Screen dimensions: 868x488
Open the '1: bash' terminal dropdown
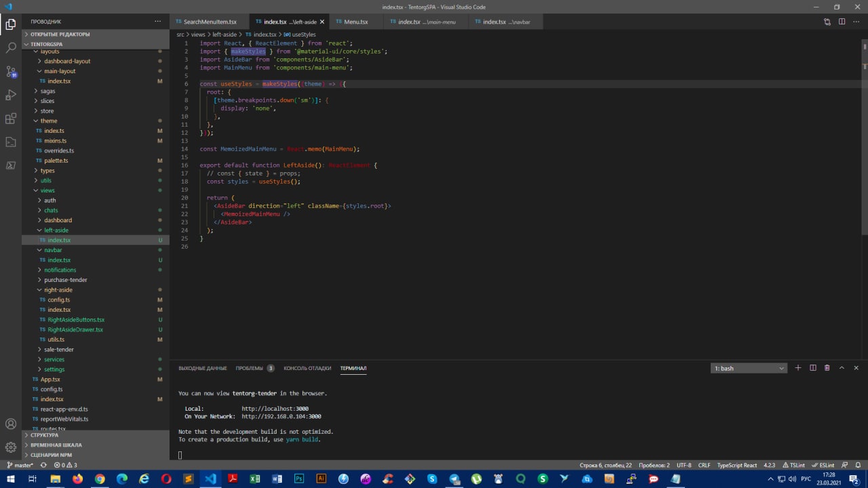click(749, 368)
